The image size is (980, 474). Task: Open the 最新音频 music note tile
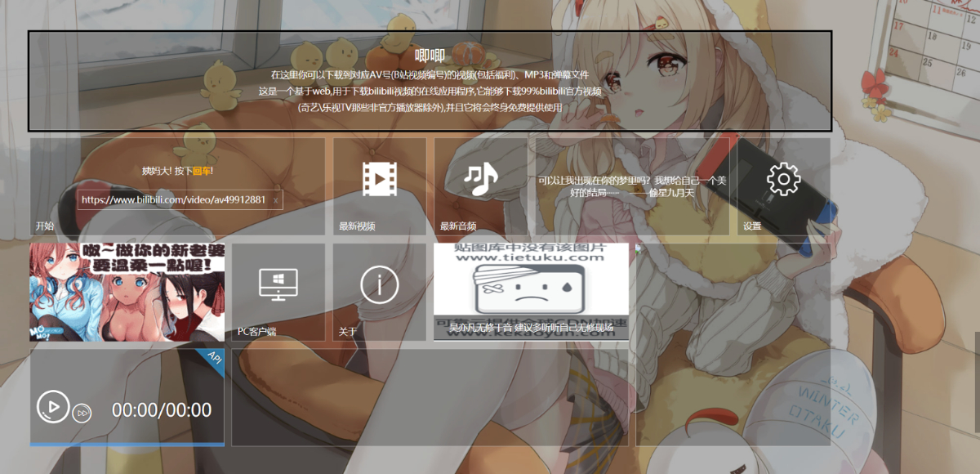click(480, 186)
